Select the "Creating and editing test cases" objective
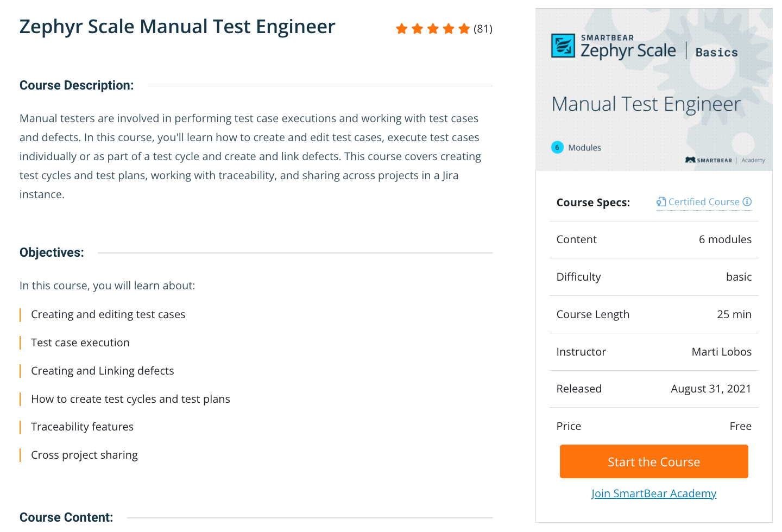 click(108, 314)
